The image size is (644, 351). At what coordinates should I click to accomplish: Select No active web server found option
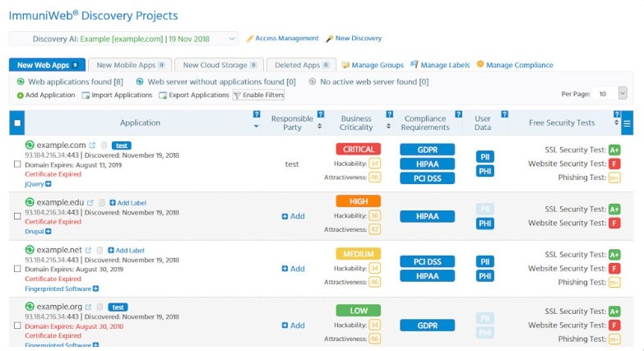coord(313,81)
